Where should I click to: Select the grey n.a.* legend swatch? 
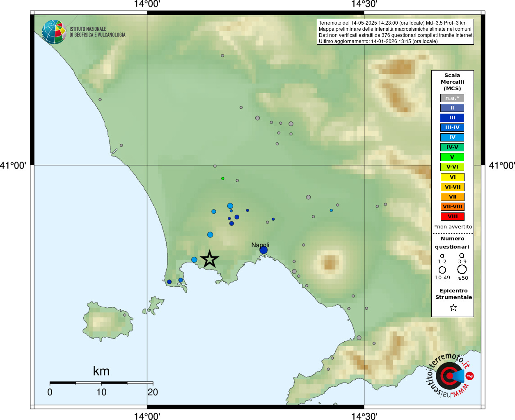click(x=452, y=98)
